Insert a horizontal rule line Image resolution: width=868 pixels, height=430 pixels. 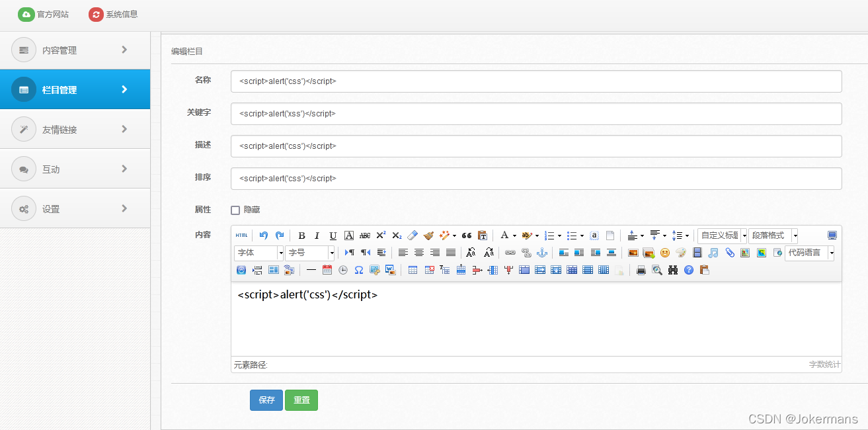point(311,270)
